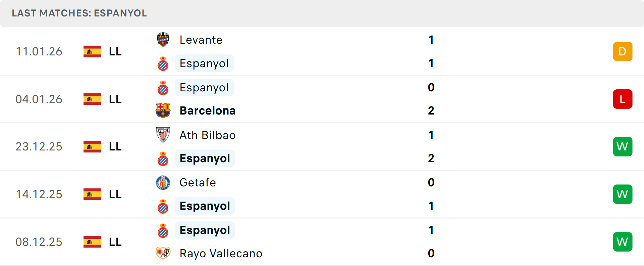Image resolution: width=644 pixels, height=266 pixels.
Task: Open the Getafe team link
Action: (198, 183)
